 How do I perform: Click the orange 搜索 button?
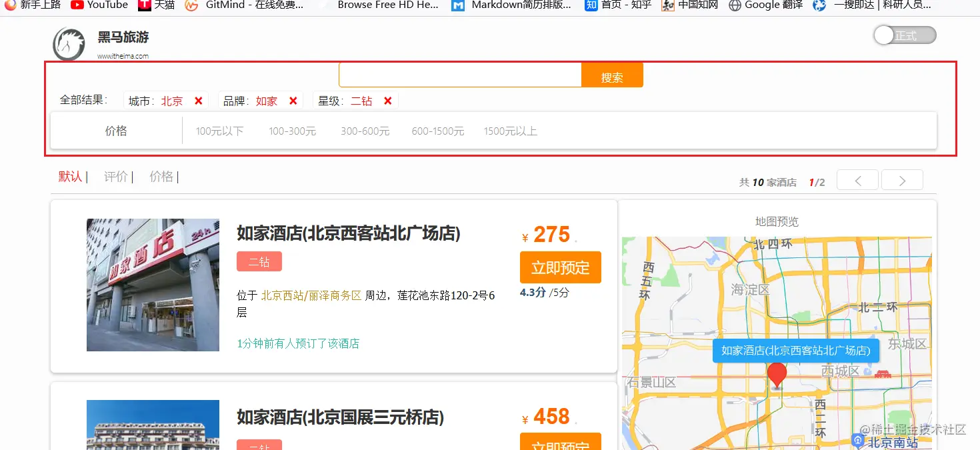click(x=612, y=75)
